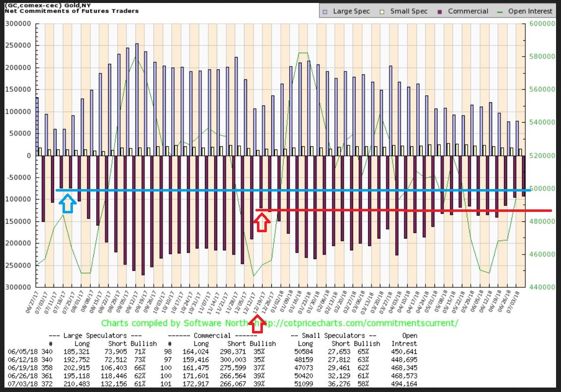Click the Commercial legend color box
561x392 pixels.
439,11
